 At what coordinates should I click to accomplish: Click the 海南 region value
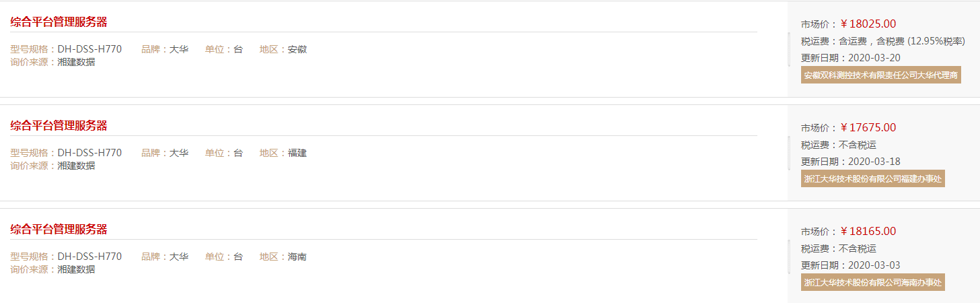click(297, 257)
